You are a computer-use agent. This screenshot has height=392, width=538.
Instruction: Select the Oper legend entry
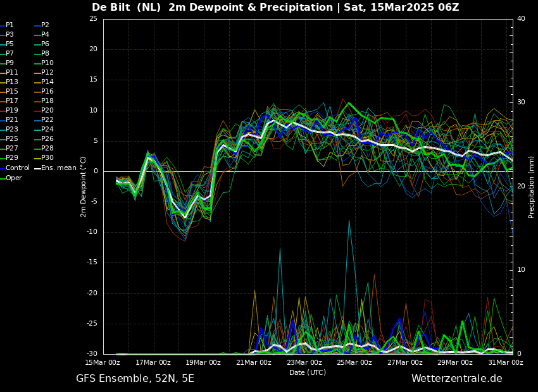[14, 178]
